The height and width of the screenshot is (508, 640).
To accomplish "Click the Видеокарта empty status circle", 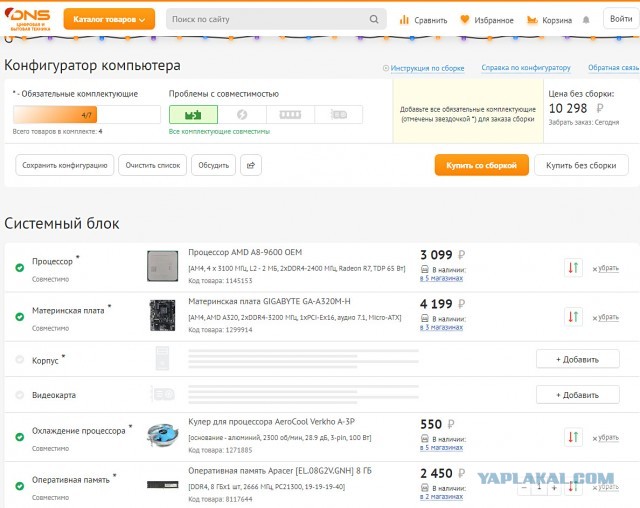I will point(19,395).
